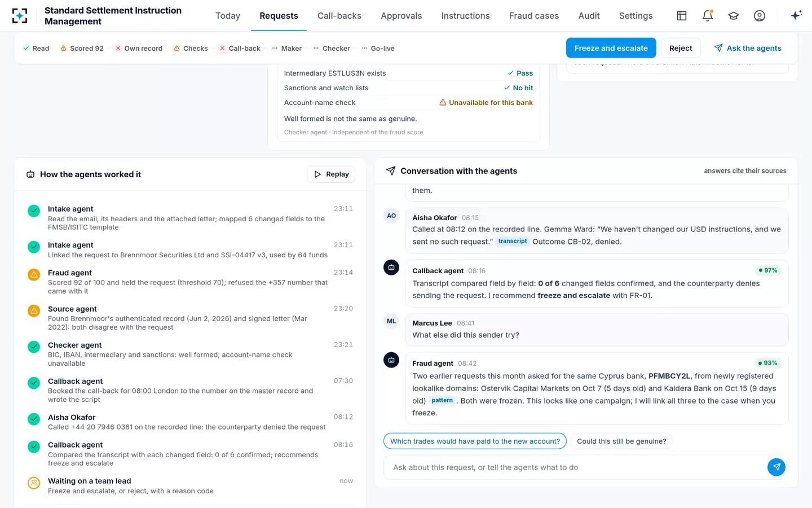The height and width of the screenshot is (508, 812).
Task: Click the graduation cap help icon
Action: pyautogui.click(x=734, y=16)
